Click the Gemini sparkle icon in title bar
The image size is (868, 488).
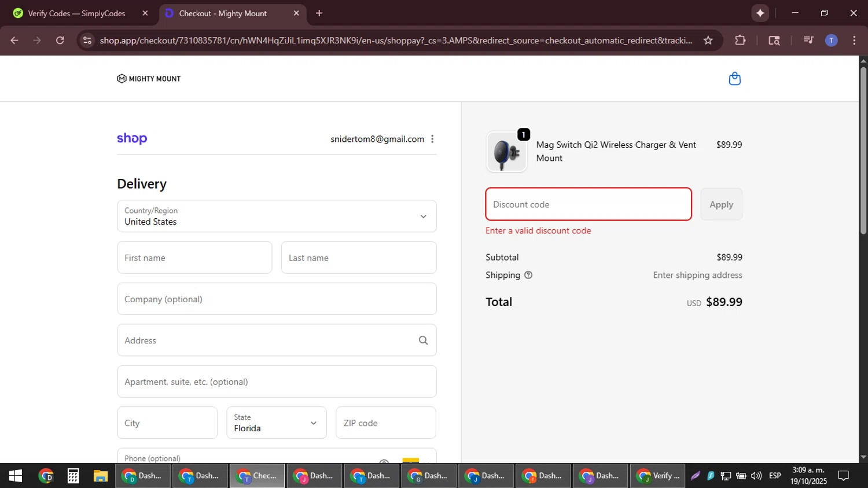coord(760,13)
